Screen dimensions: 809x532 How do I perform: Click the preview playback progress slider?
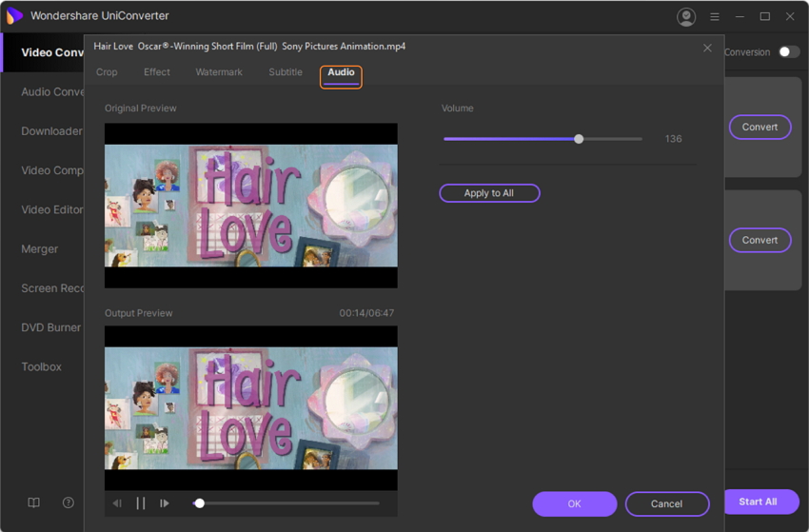286,503
